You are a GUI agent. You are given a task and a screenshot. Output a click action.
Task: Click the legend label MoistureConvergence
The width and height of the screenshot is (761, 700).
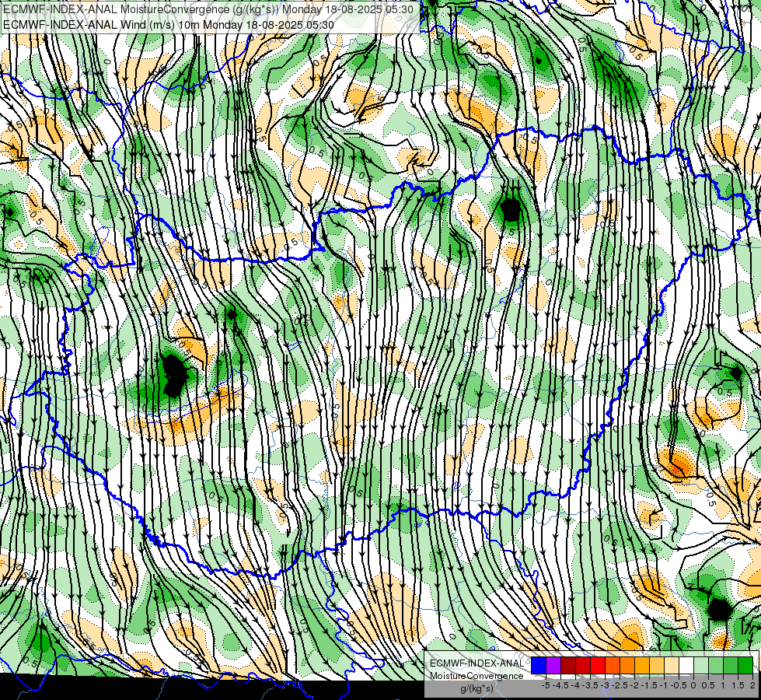tap(476, 676)
